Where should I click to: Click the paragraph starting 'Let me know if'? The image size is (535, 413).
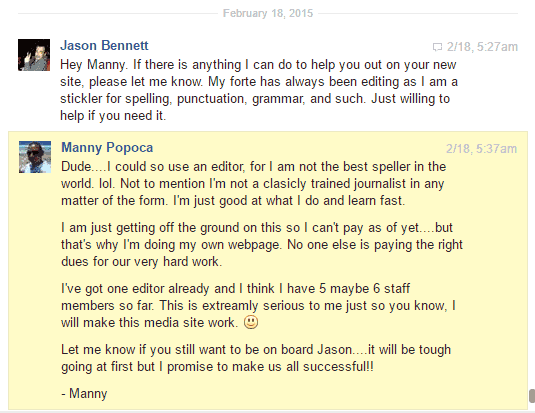[x=256, y=358]
